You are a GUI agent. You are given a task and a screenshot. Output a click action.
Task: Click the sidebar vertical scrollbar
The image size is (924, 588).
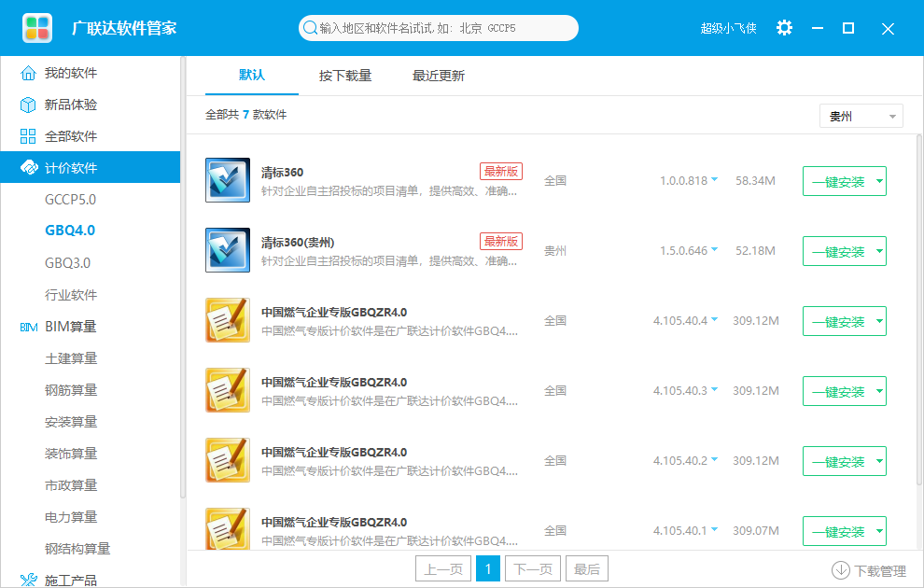click(183, 277)
